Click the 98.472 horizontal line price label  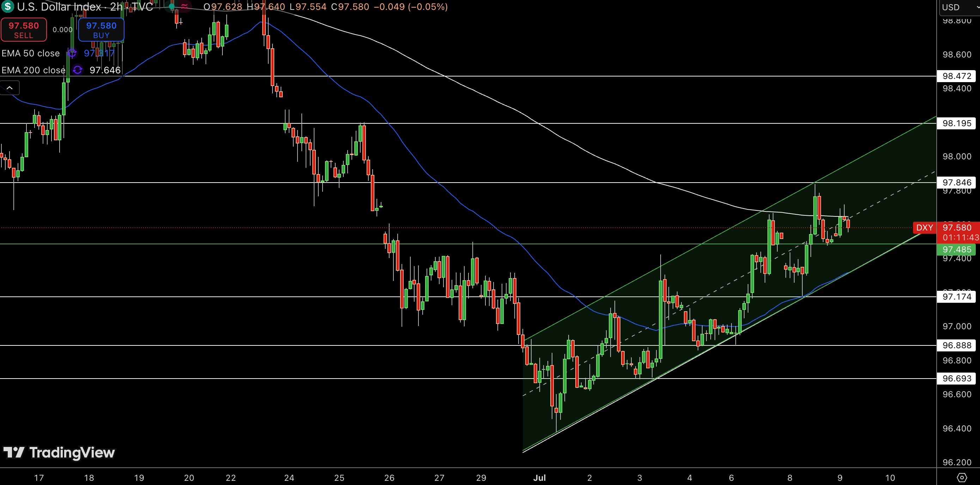(x=956, y=76)
